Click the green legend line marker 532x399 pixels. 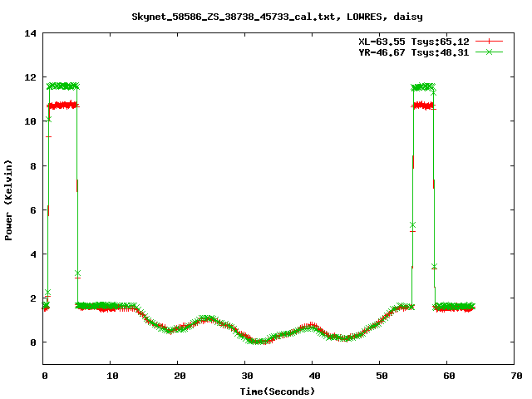pyautogui.click(x=489, y=52)
